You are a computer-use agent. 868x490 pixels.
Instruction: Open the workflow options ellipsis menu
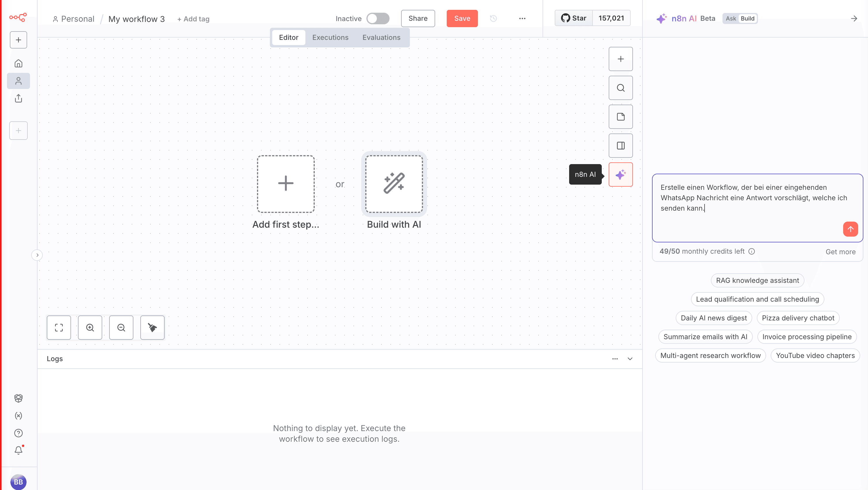coord(522,18)
